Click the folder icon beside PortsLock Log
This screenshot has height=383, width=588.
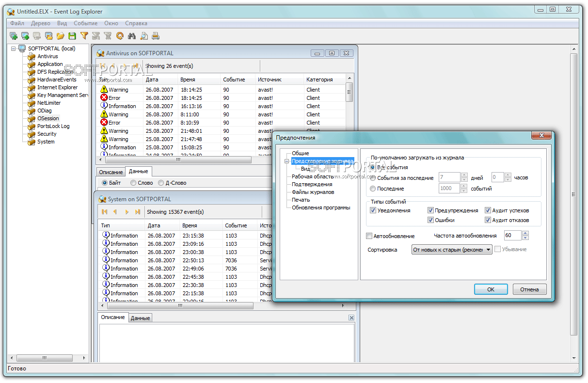tap(32, 127)
